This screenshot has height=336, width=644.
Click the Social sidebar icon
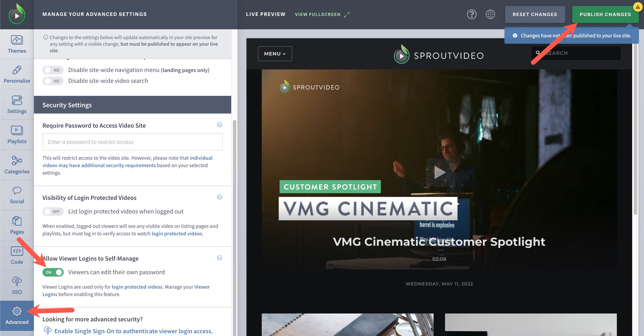(x=17, y=195)
